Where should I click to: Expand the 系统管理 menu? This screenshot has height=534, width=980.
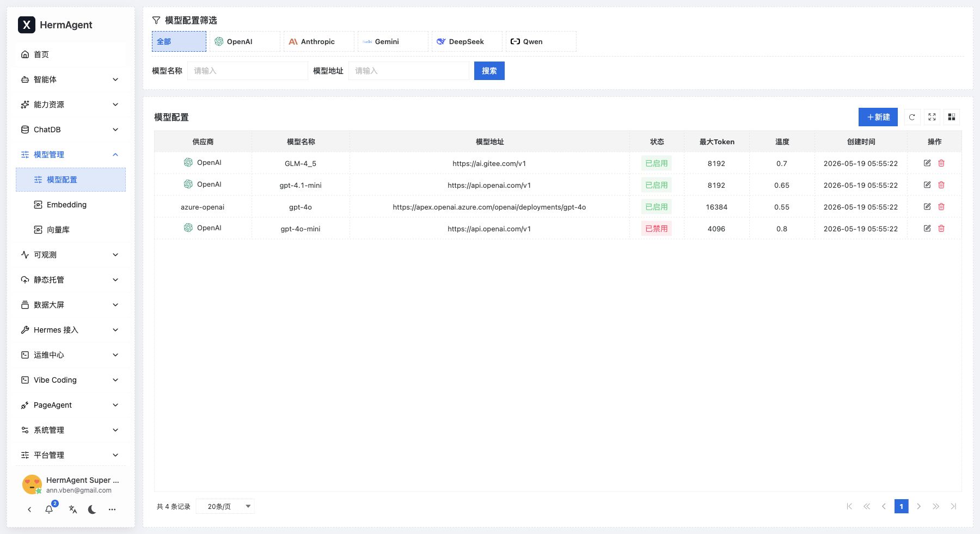point(71,430)
